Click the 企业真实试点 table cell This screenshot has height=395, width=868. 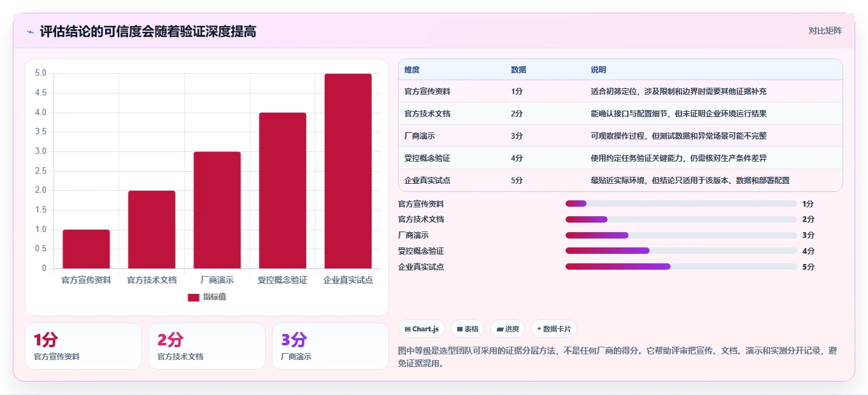pyautogui.click(x=427, y=181)
